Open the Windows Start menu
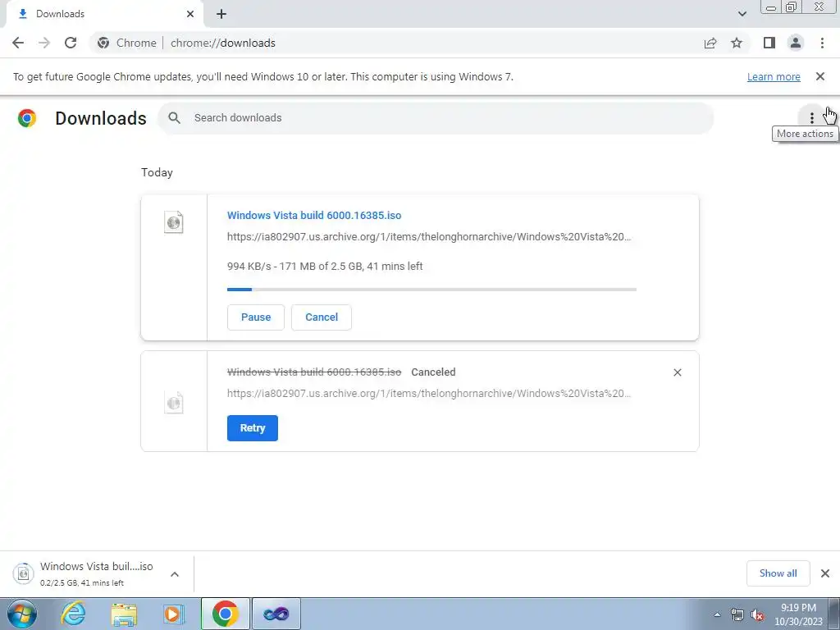 pyautogui.click(x=21, y=614)
